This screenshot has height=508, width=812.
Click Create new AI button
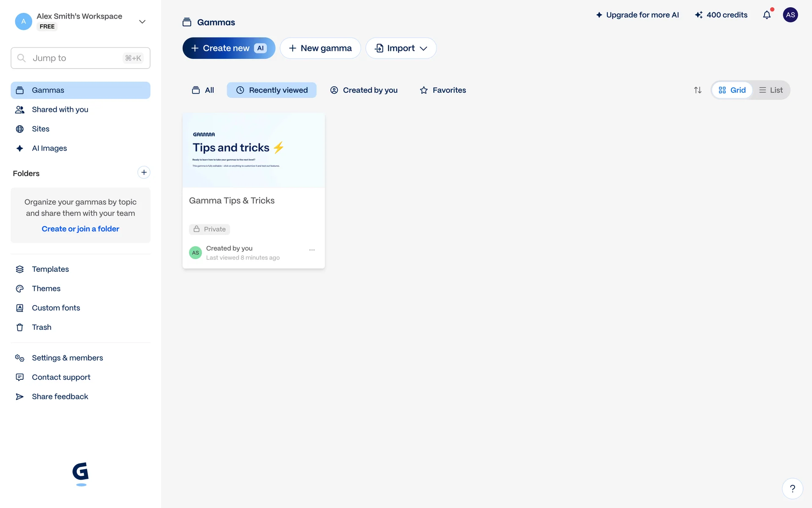pyautogui.click(x=229, y=48)
